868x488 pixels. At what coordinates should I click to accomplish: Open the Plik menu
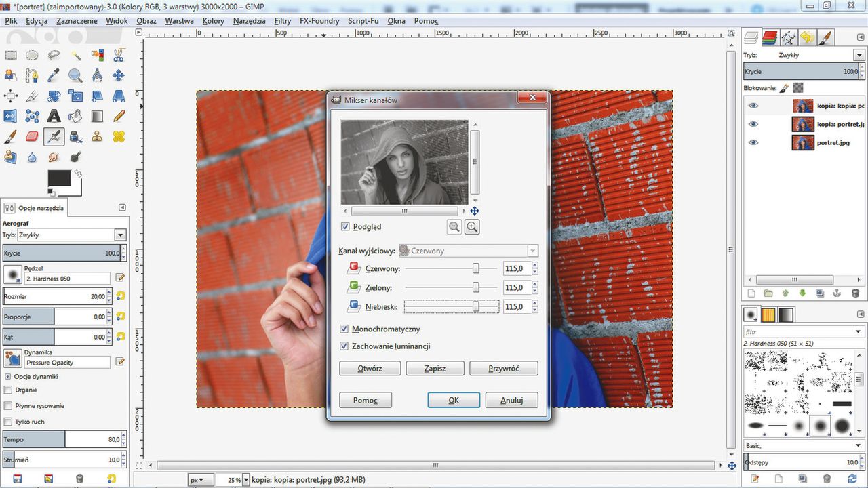[11, 21]
